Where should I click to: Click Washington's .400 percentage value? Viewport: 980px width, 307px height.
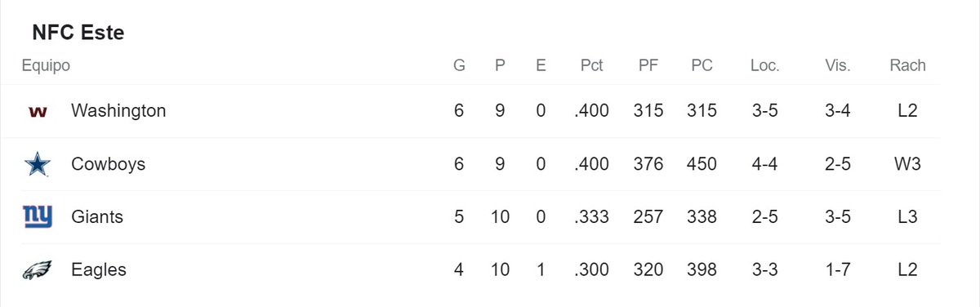pyautogui.click(x=591, y=110)
